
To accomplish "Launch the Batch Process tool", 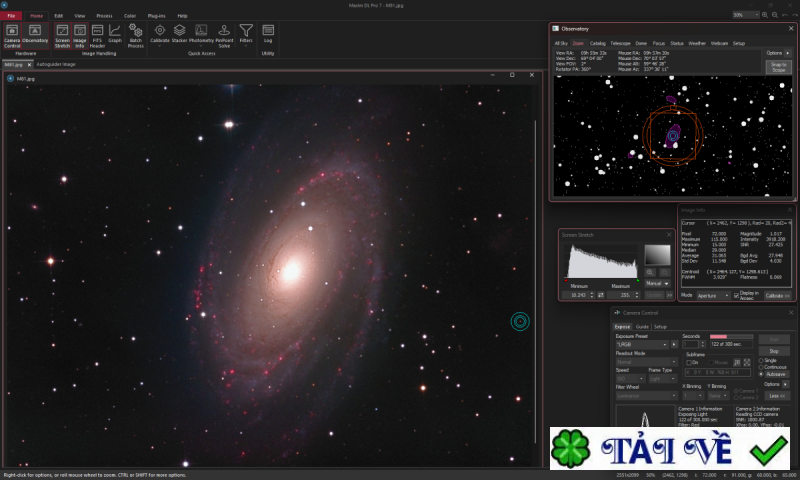I will coord(135,34).
